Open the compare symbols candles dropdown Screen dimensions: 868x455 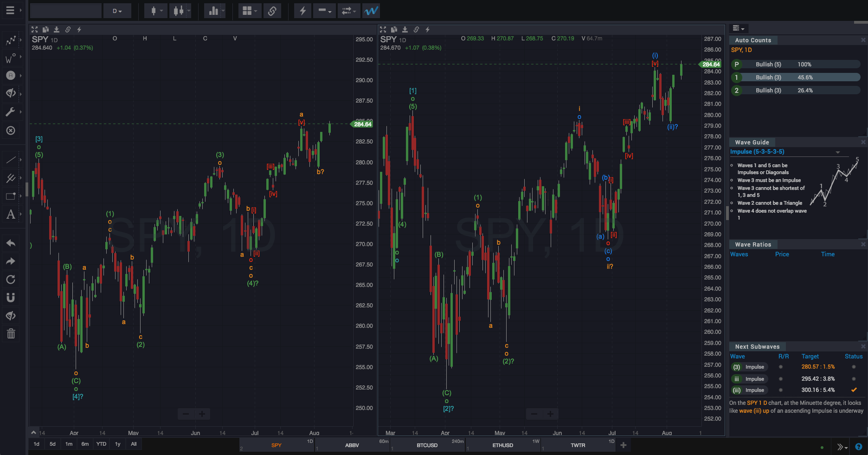point(180,11)
